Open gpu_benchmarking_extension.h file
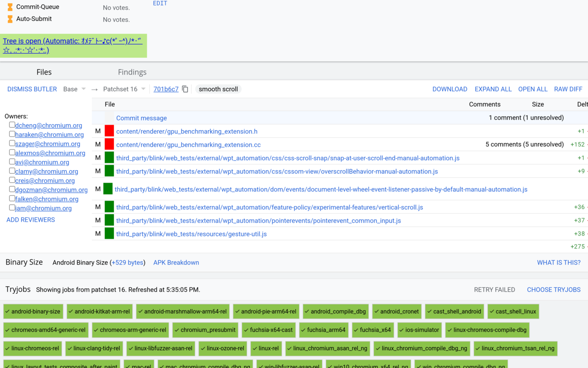Viewport: 588px width, 368px height. (x=187, y=132)
